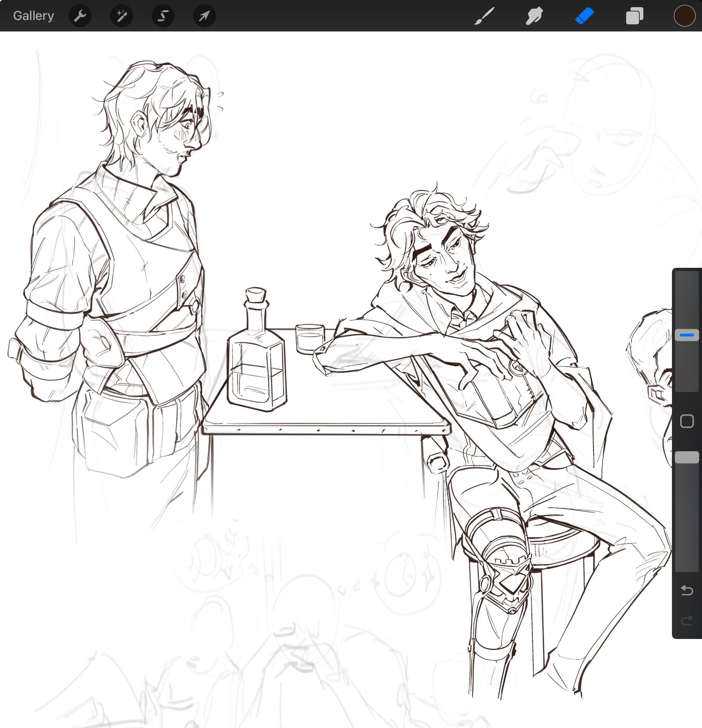Click the brush size slider handle

point(687,335)
